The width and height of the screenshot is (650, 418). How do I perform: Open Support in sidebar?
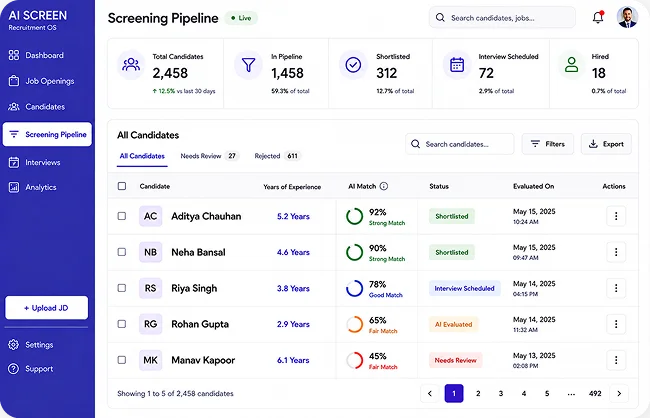(x=31, y=369)
